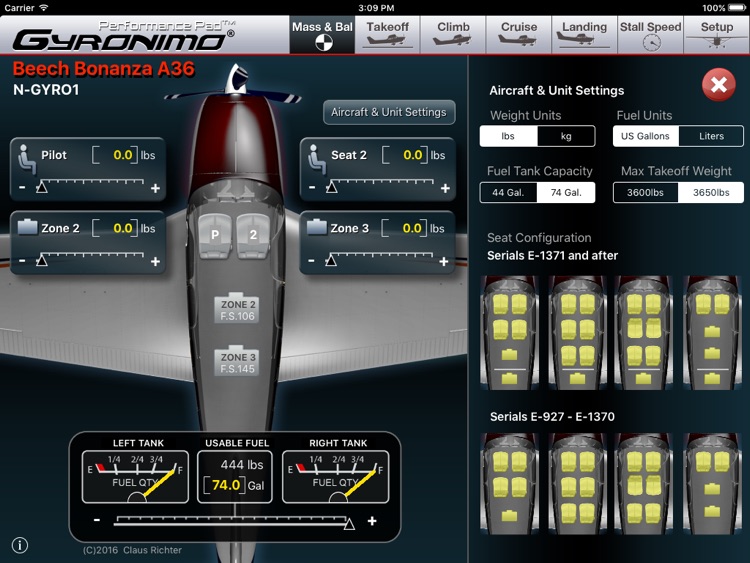Image resolution: width=750 pixels, height=563 pixels.
Task: Click the Zone 2 baggage suitcase icon
Action: [x=27, y=227]
